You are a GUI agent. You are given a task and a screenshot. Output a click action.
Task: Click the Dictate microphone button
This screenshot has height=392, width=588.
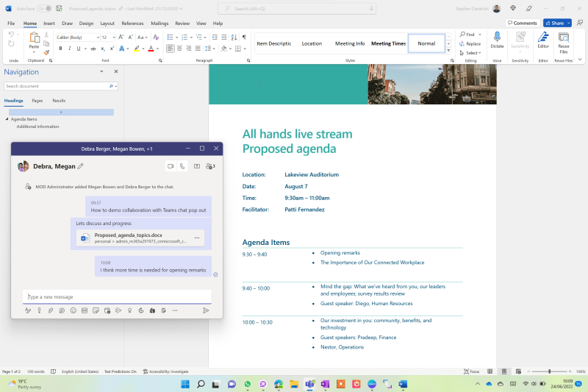click(x=497, y=40)
